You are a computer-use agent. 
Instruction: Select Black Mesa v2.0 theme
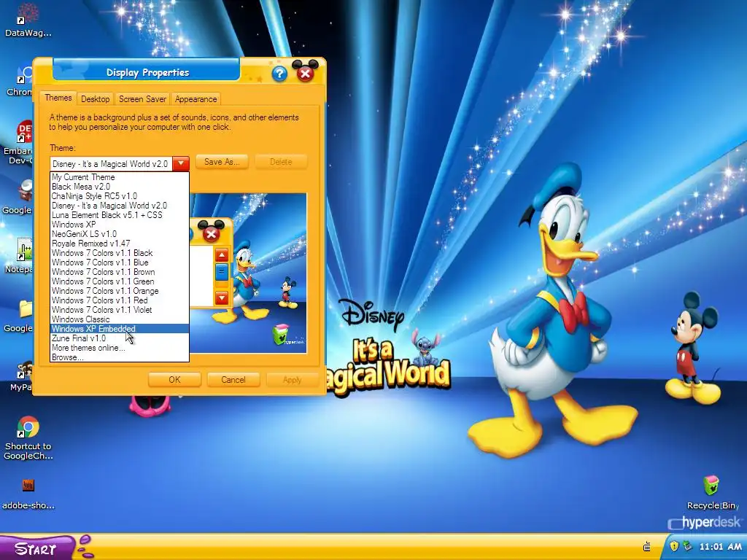tap(120, 187)
